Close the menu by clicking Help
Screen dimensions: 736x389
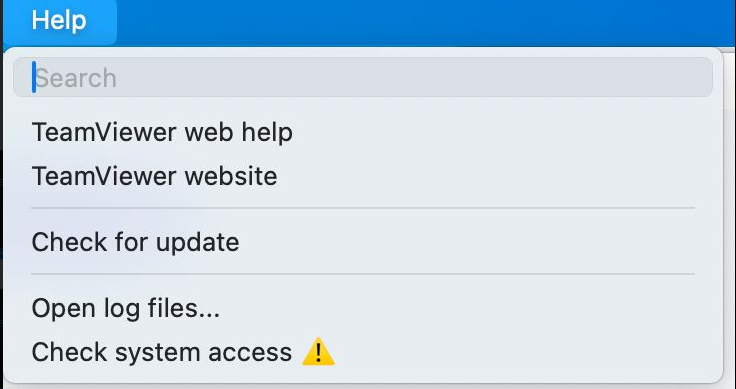[x=59, y=21]
